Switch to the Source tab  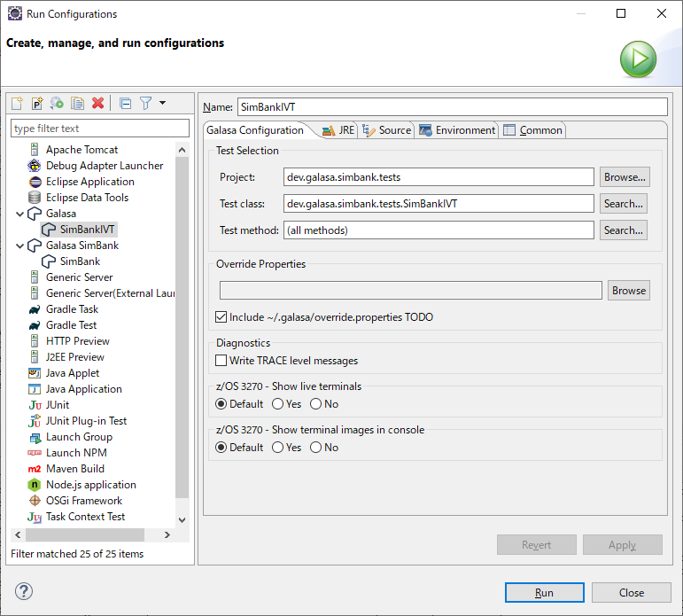[387, 130]
